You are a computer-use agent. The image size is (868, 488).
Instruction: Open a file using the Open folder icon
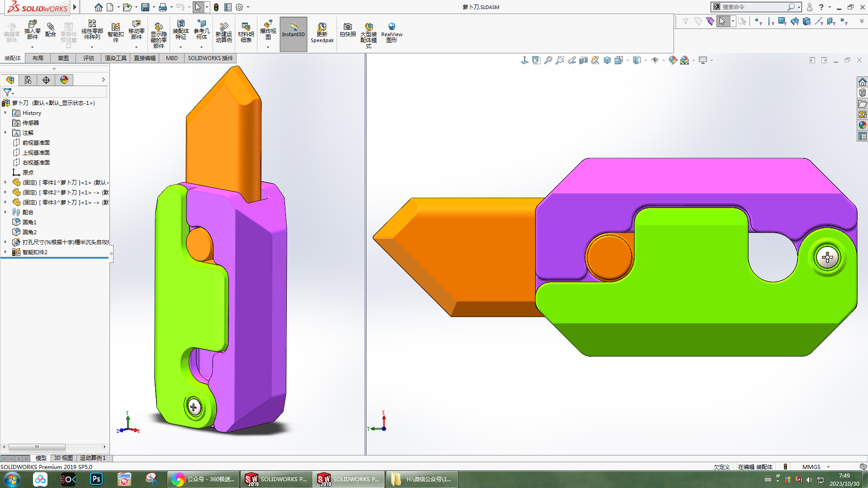click(x=127, y=7)
